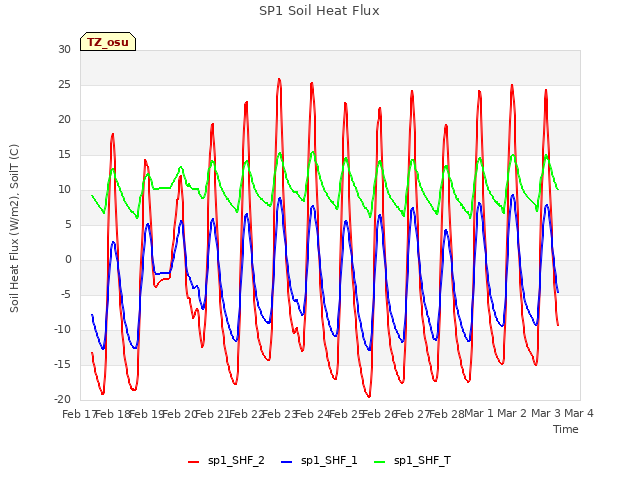Select the sp1_SHF_2 legend label
This screenshot has width=640, height=480.
(236, 461)
